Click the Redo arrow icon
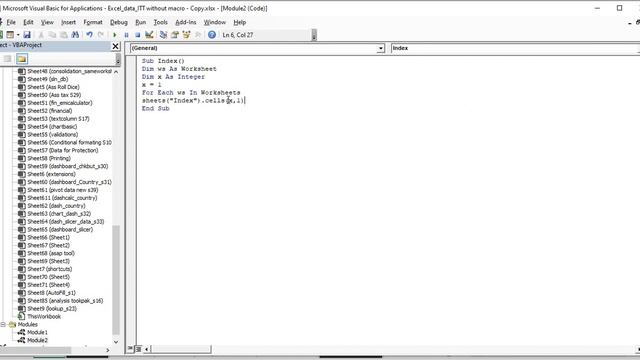This screenshot has width=640, height=360. [101, 35]
